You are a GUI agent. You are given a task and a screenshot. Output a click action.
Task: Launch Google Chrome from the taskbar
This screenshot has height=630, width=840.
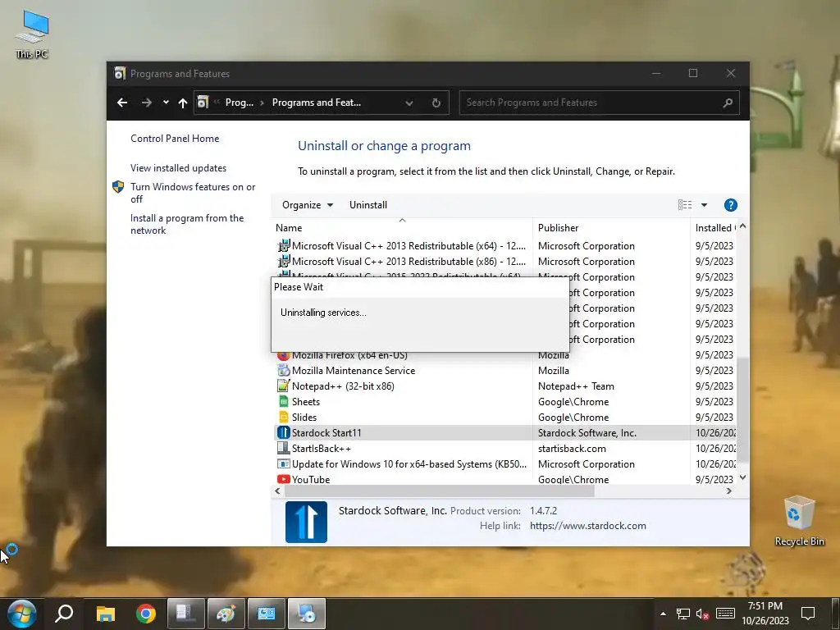[146, 614]
